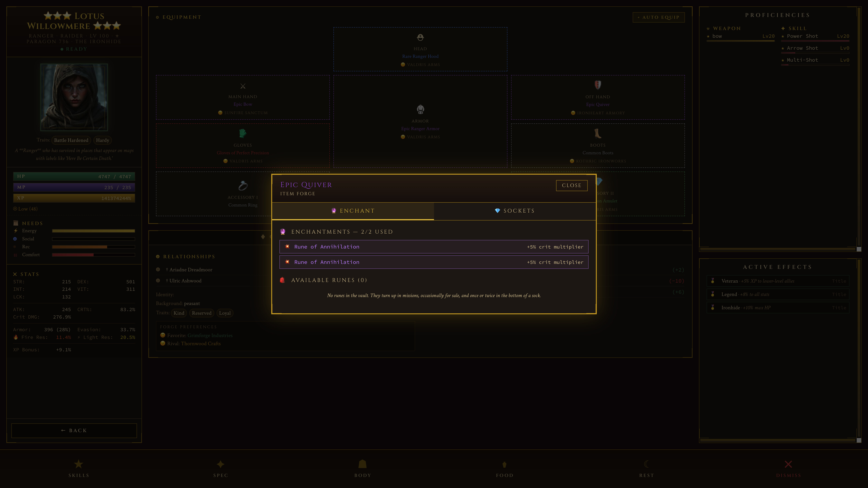Click the Veteran active effect row

[778, 281]
